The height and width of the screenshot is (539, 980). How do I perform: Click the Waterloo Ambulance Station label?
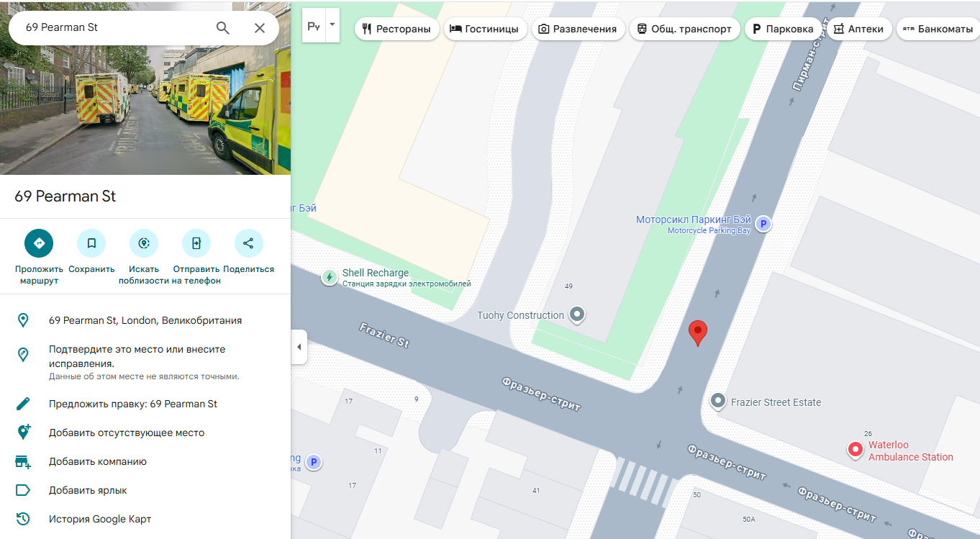coord(911,451)
